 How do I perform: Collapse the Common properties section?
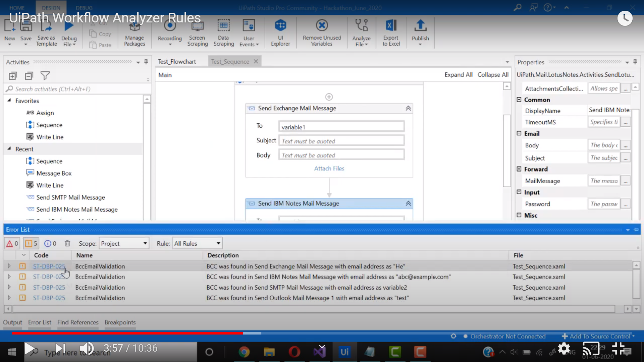coord(519,100)
